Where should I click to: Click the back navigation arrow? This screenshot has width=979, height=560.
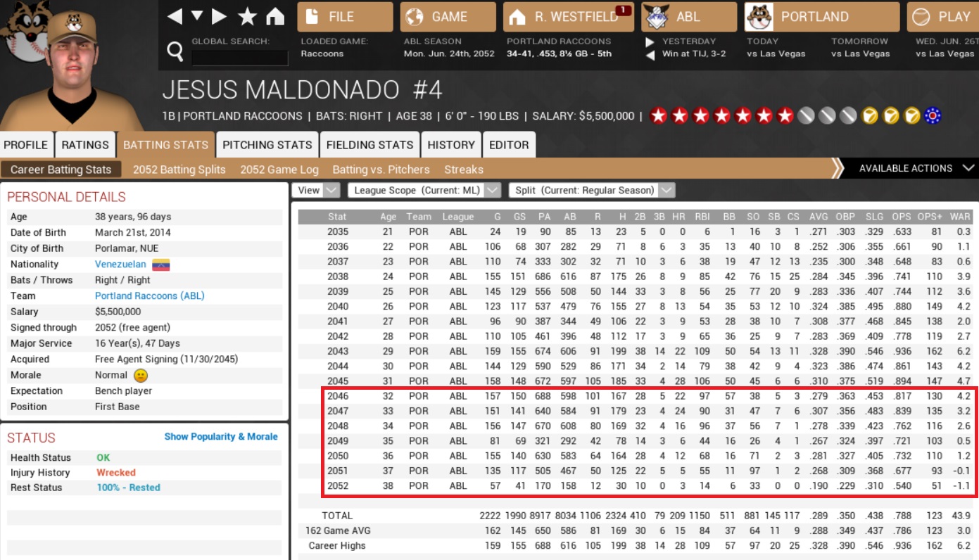point(175,16)
